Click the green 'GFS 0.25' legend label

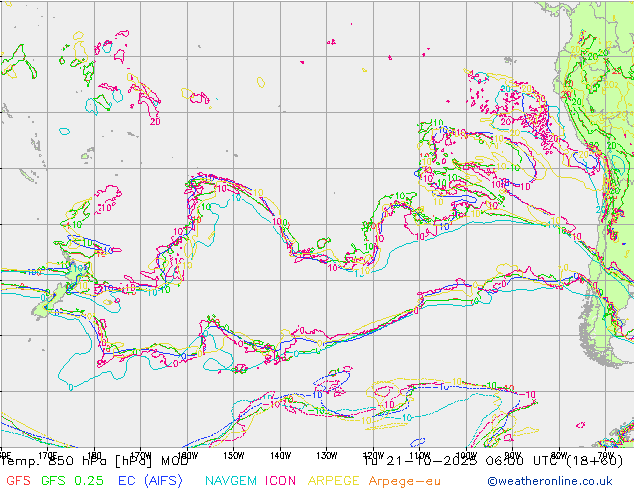72,481
